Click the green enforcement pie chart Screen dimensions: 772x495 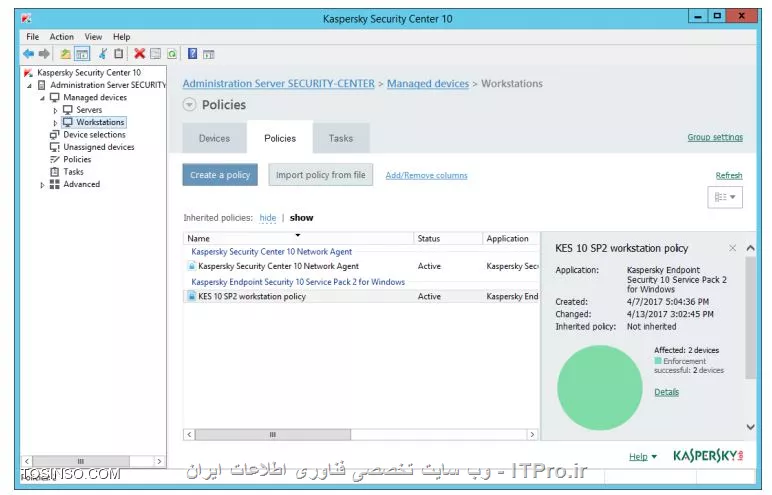pos(600,388)
